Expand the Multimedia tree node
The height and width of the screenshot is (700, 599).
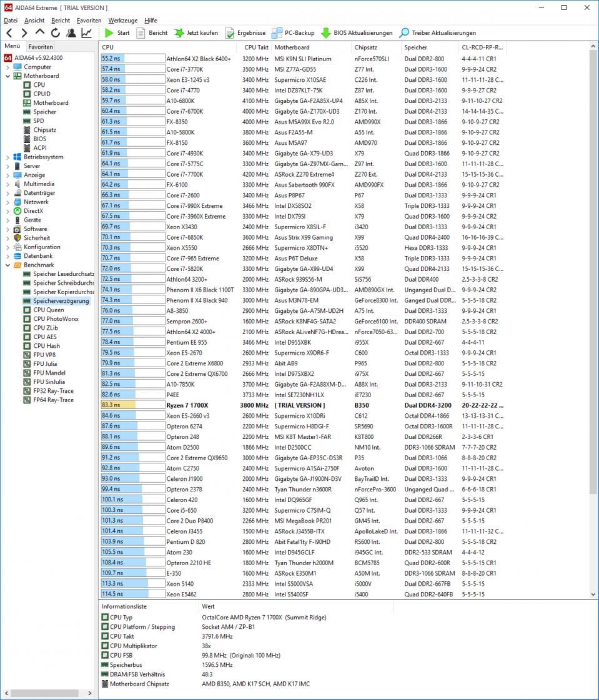click(7, 184)
